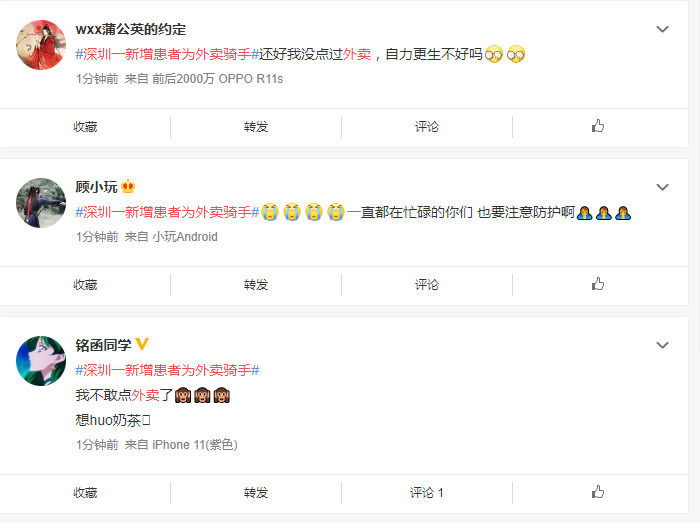Like the post by 铭函同学
Image resolution: width=700 pixels, height=523 pixels.
click(598, 492)
